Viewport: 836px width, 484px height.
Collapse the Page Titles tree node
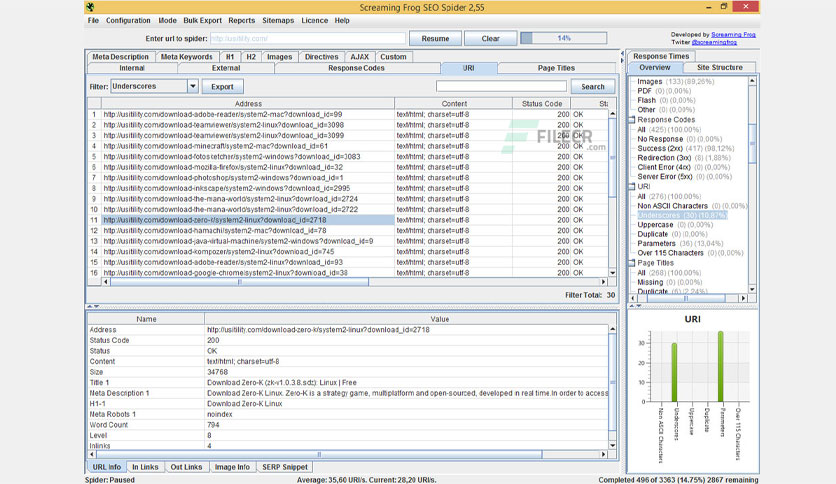[632, 263]
